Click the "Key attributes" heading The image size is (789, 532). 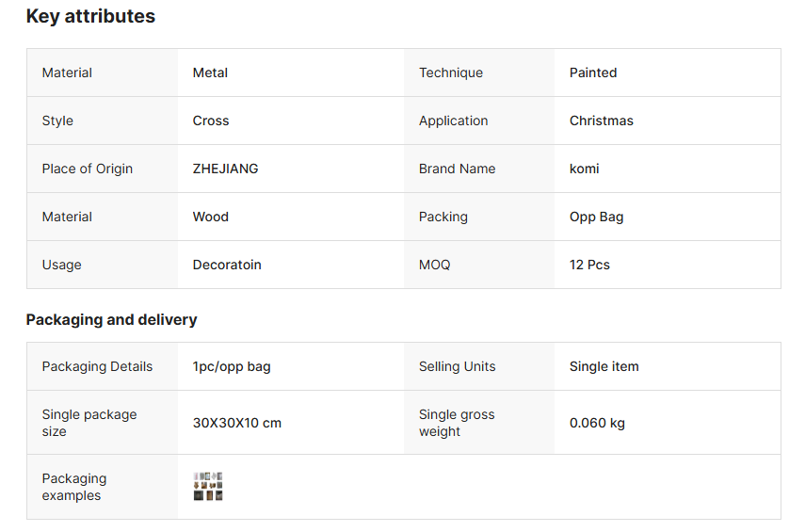pyautogui.click(x=90, y=17)
